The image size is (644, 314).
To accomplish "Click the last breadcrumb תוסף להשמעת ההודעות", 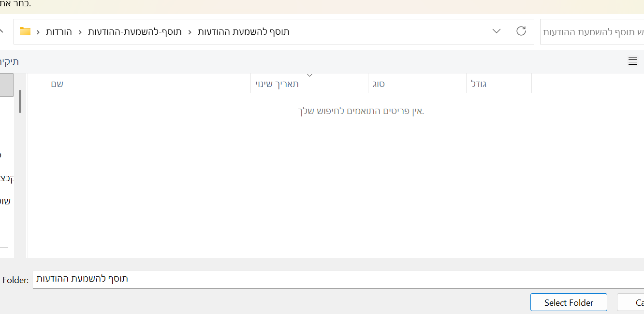I will tap(244, 32).
